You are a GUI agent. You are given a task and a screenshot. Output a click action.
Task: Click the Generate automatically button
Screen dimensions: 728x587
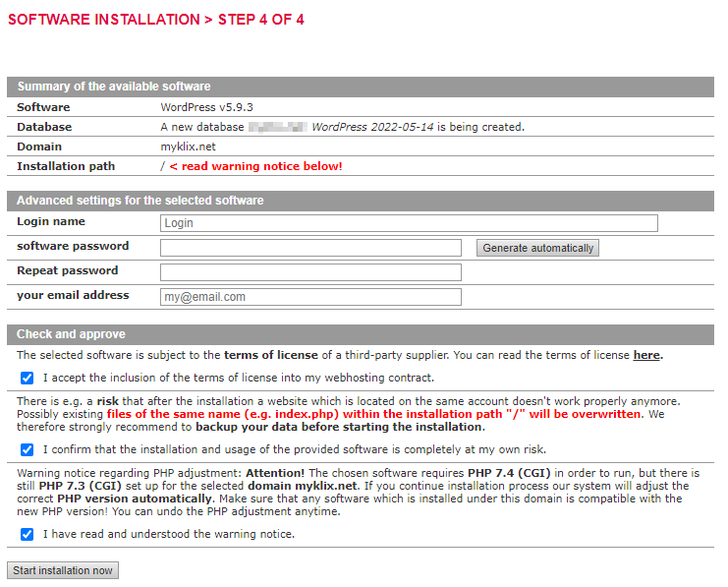[x=537, y=248]
